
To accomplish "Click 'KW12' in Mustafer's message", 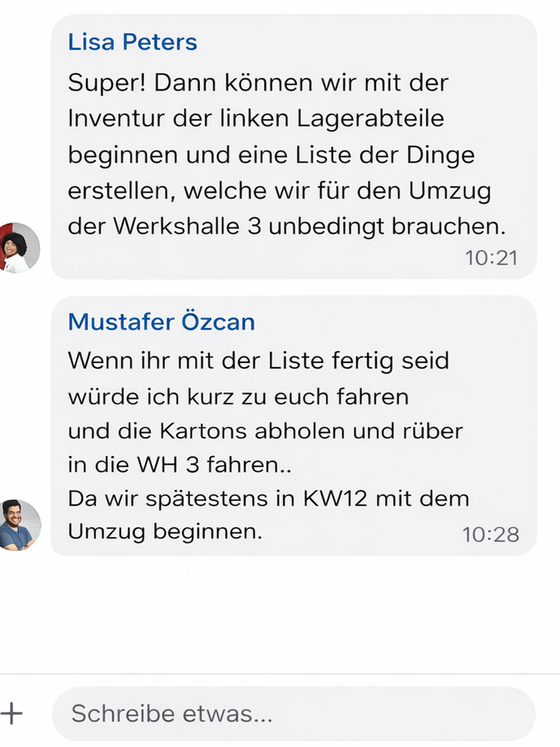I will point(335,499).
